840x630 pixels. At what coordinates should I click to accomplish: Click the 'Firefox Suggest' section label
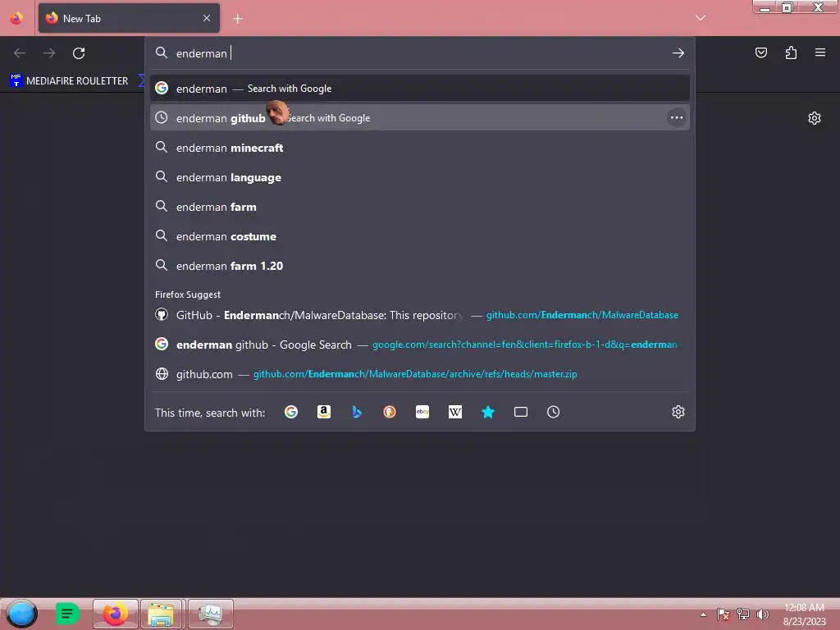[188, 294]
